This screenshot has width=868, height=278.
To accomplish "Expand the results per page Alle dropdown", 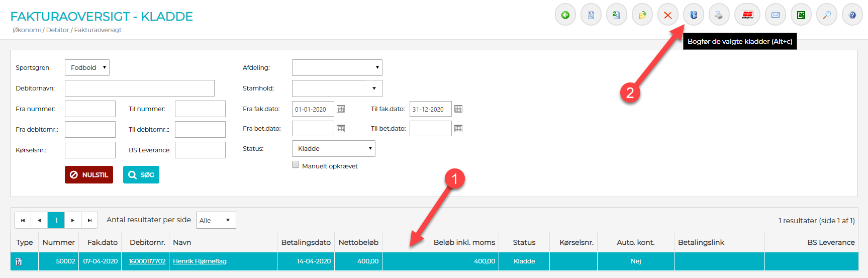I will 216,220.
